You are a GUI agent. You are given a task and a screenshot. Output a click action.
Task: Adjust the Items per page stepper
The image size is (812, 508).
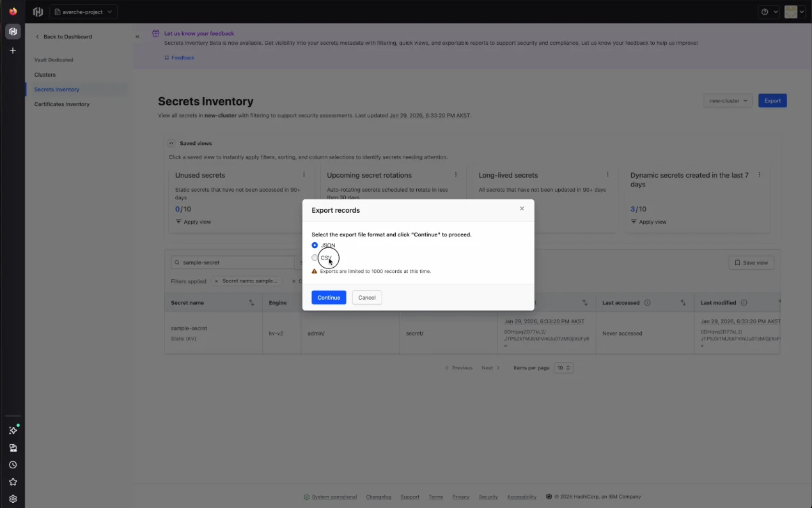click(x=563, y=367)
